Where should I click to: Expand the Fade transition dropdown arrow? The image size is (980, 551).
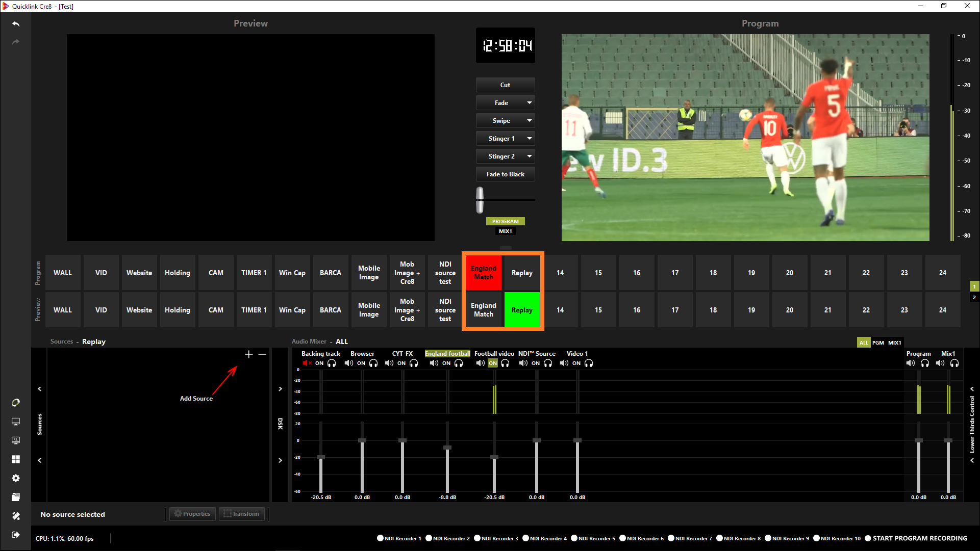[x=530, y=103]
